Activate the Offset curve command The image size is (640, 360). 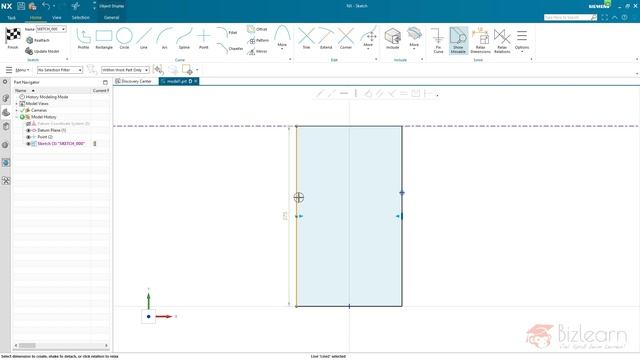point(257,29)
